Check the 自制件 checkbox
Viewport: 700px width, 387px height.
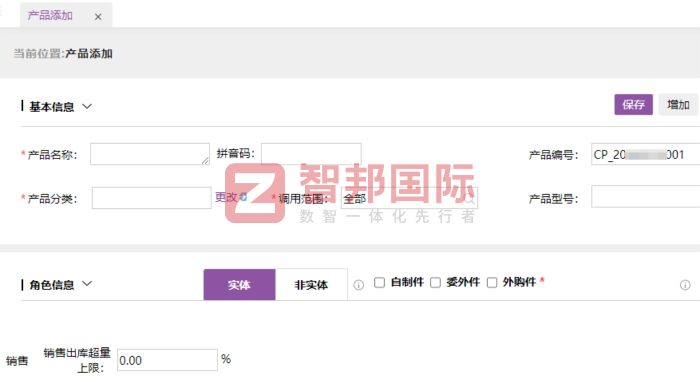pos(379,283)
